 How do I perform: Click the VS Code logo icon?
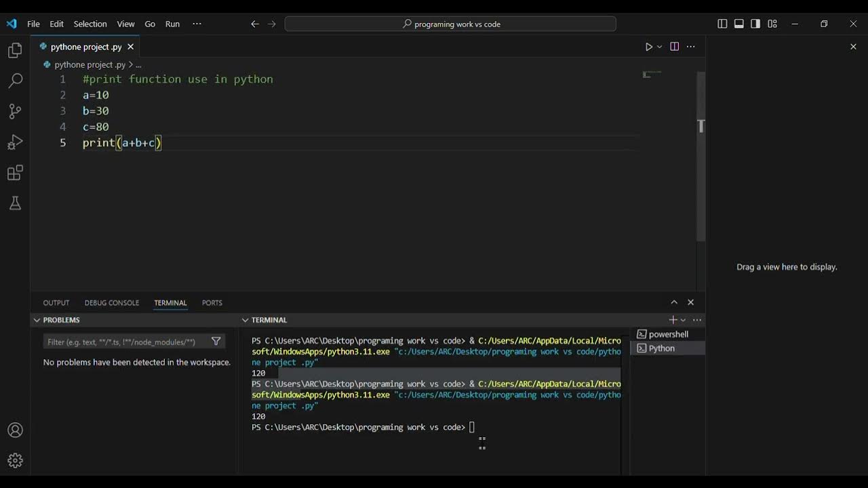pos(12,24)
